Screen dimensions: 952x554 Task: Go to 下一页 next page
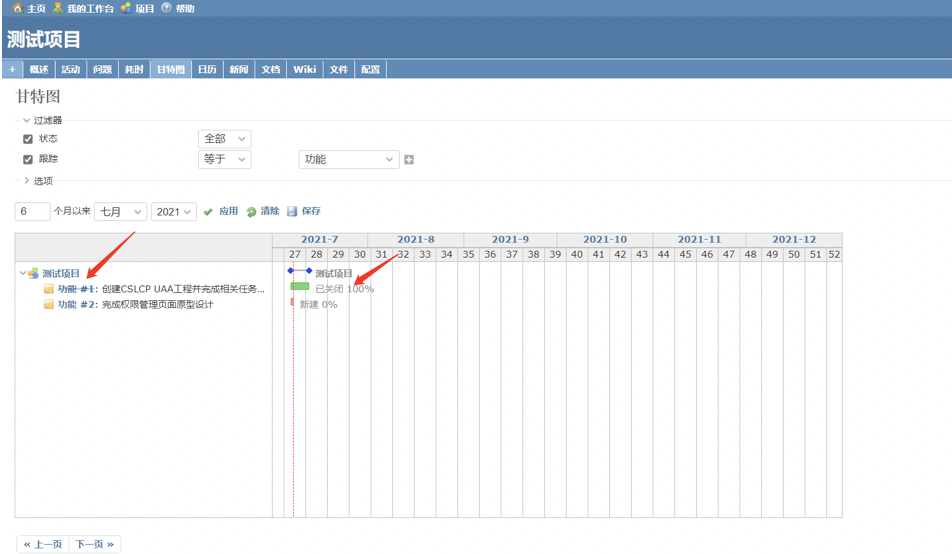pyautogui.click(x=95, y=544)
